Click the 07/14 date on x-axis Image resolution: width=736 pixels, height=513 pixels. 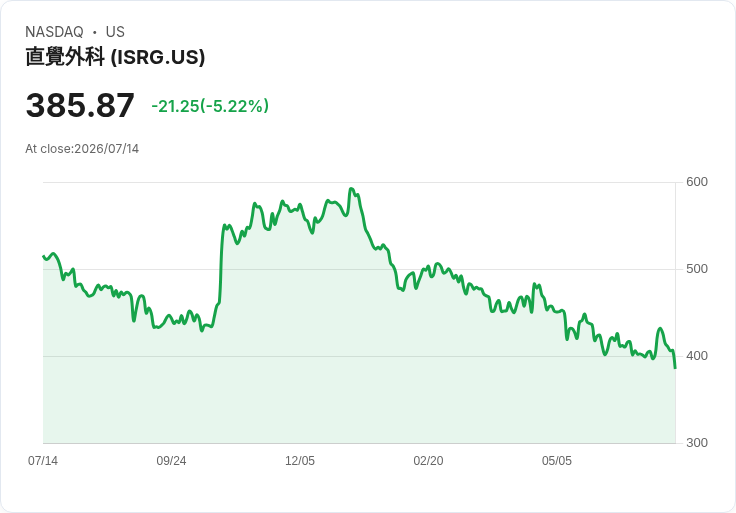tap(43, 460)
